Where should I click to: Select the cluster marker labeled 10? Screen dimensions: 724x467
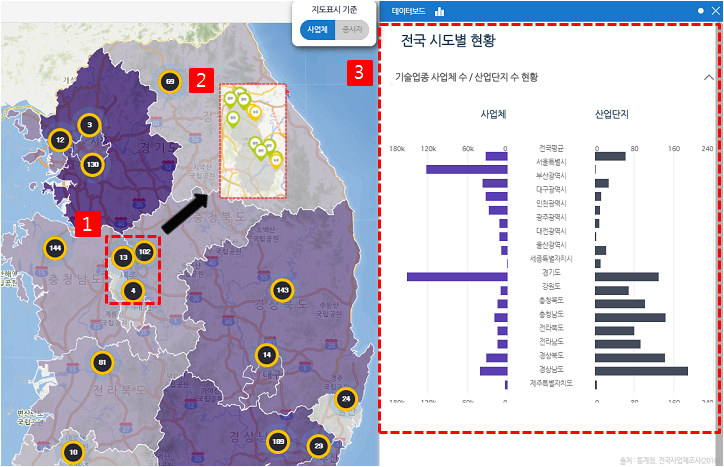(x=73, y=452)
